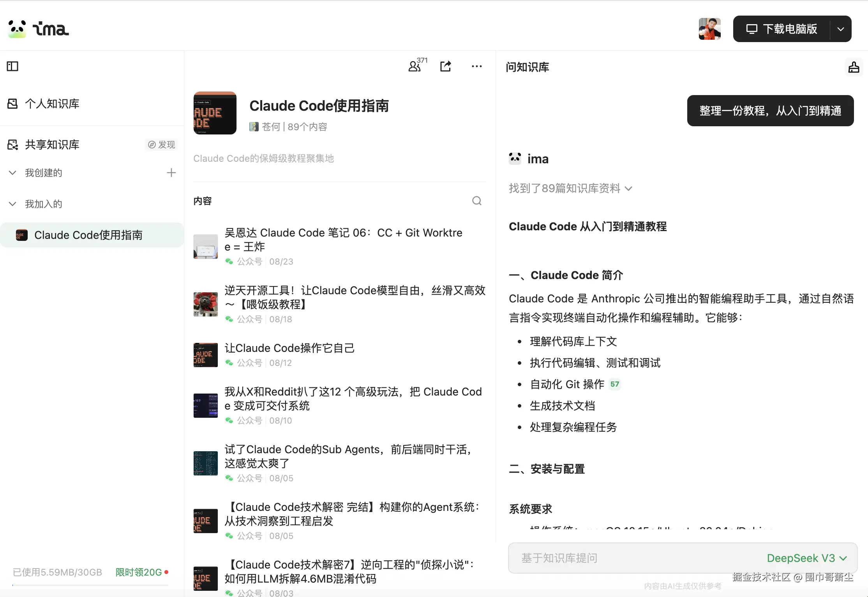Image resolution: width=868 pixels, height=597 pixels.
Task: Collapse the 我加入的 section
Action: coord(12,204)
